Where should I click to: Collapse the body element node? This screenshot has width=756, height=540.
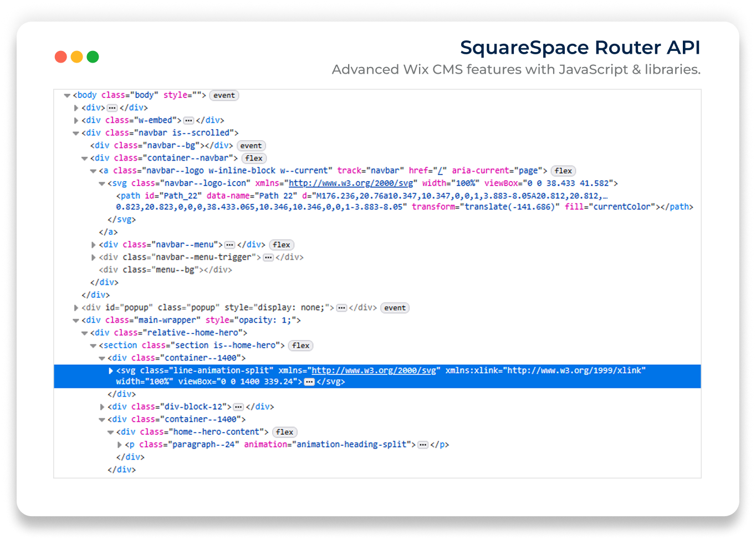click(67, 95)
